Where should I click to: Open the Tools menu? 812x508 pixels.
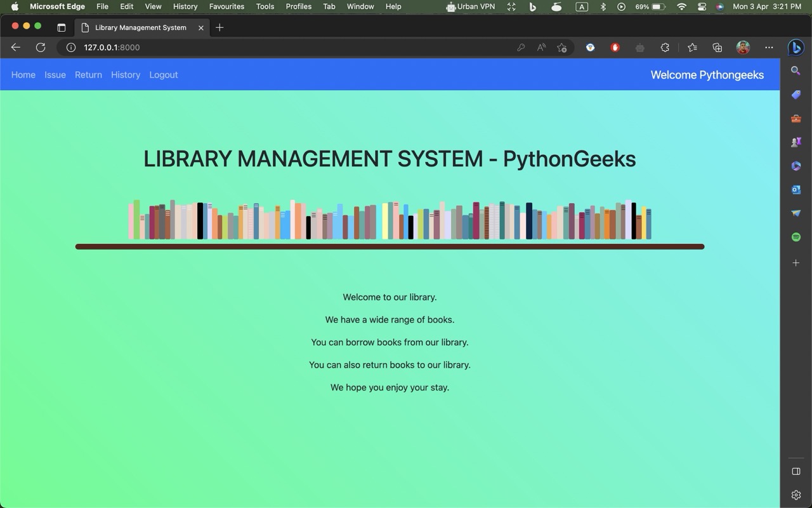click(x=265, y=6)
